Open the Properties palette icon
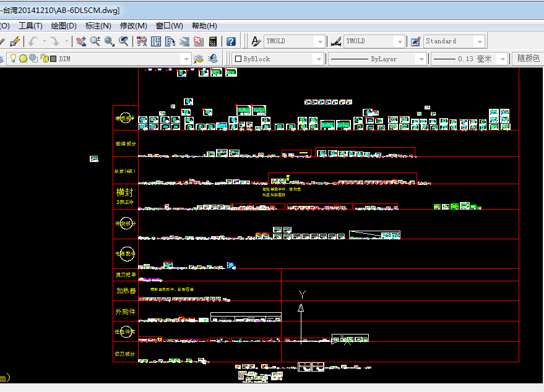The image size is (544, 392). click(x=141, y=41)
